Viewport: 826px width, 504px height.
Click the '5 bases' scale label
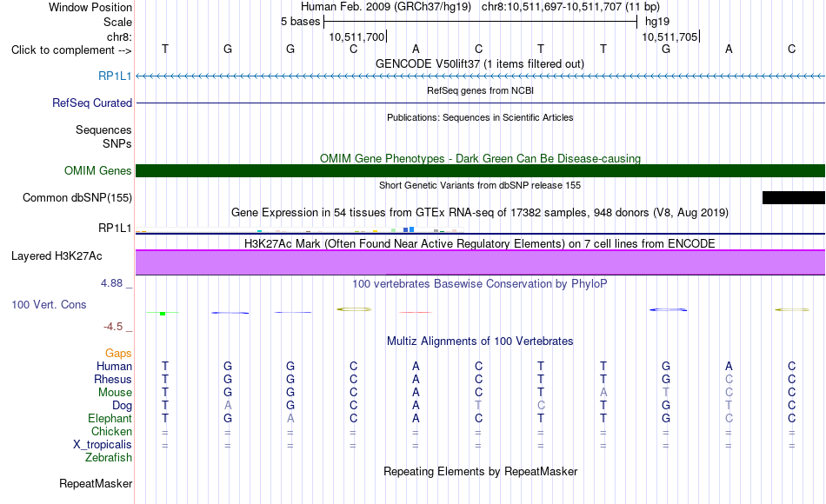[x=300, y=22]
